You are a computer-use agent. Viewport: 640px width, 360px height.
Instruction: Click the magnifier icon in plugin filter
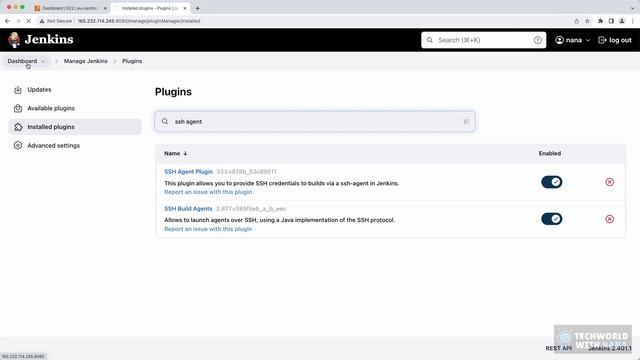(x=165, y=121)
